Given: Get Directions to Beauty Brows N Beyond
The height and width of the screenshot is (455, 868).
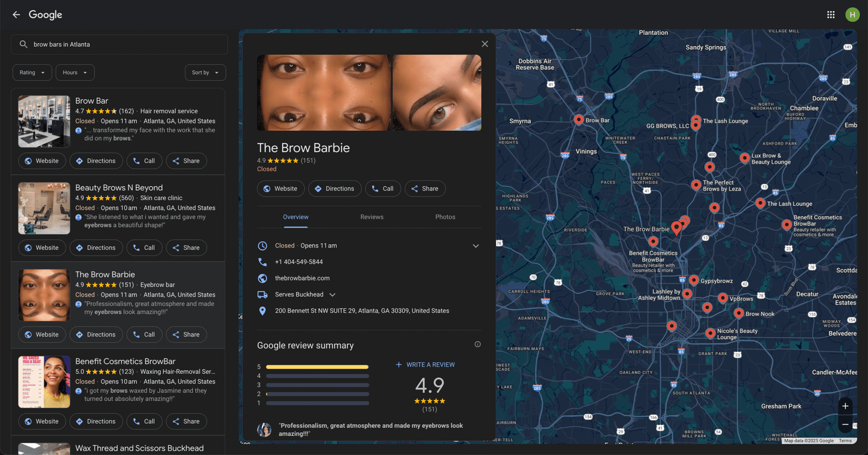Looking at the screenshot, I should tap(96, 248).
